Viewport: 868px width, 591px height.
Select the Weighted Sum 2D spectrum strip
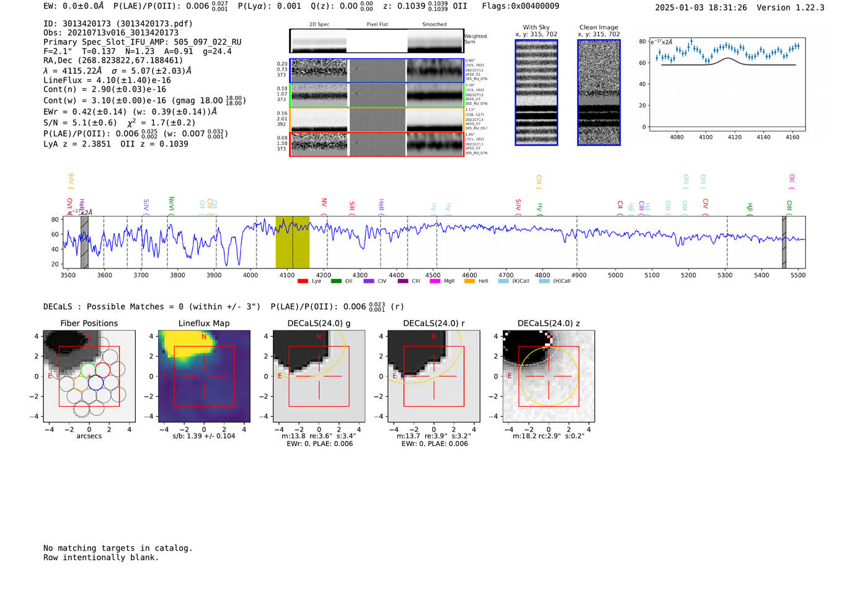(x=376, y=41)
